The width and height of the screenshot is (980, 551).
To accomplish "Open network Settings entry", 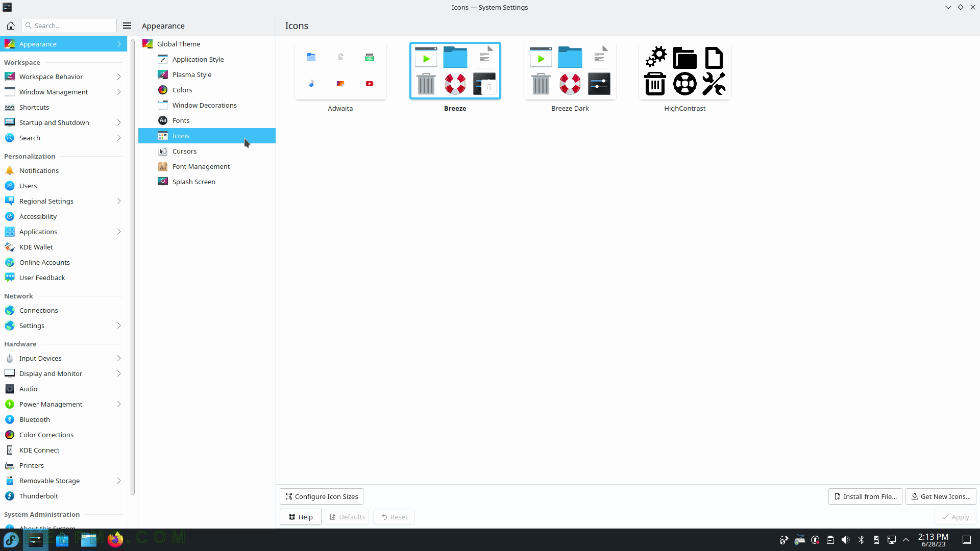I will 63,325.
